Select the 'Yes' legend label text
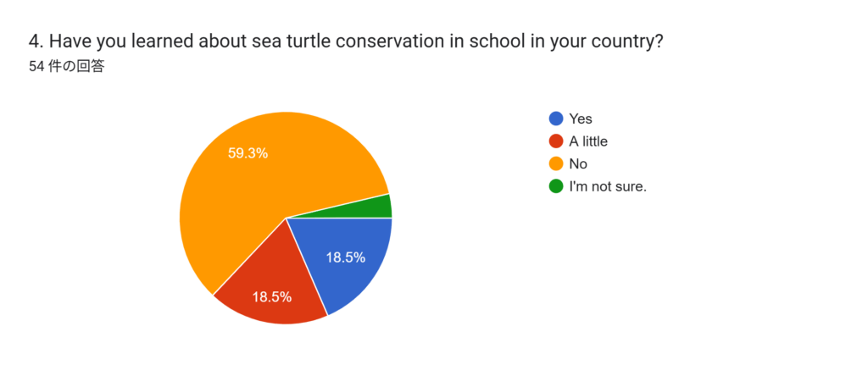 tap(581, 119)
